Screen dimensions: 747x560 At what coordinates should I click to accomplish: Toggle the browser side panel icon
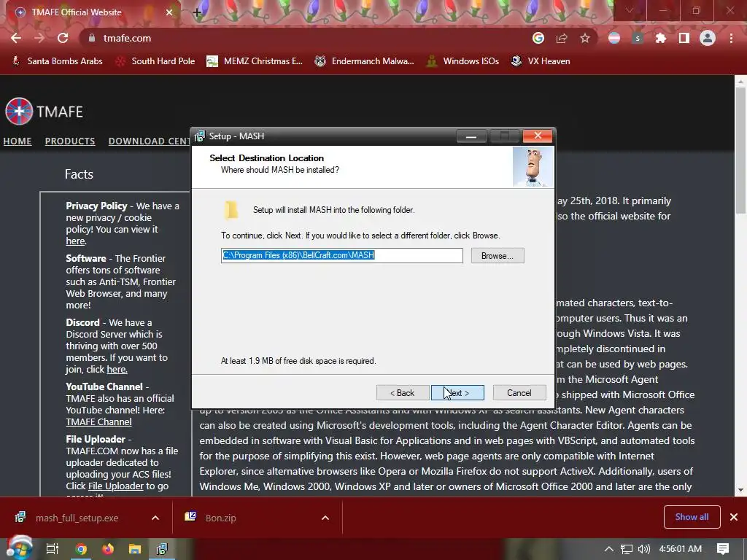(684, 38)
